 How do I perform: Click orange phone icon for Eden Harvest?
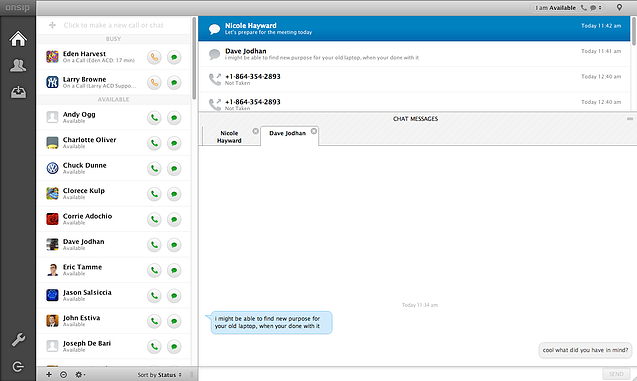click(154, 57)
